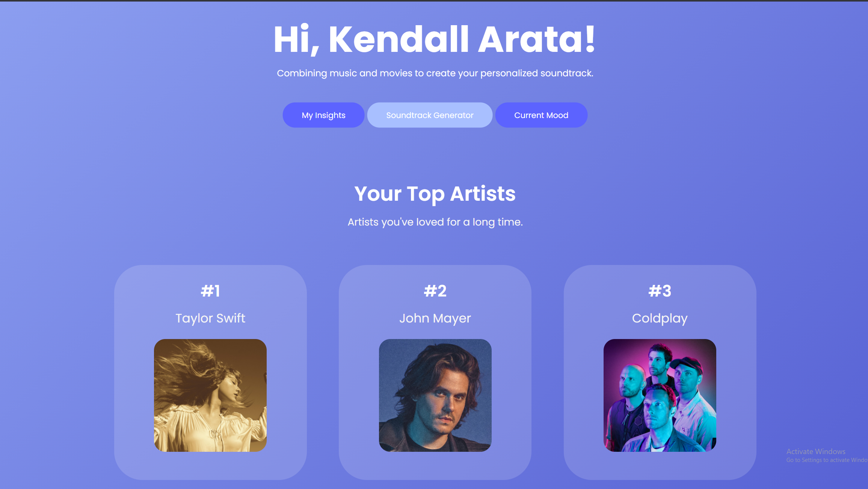Viewport: 868px width, 489px height.
Task: Open the John Mayer portrait image
Action: (x=435, y=395)
